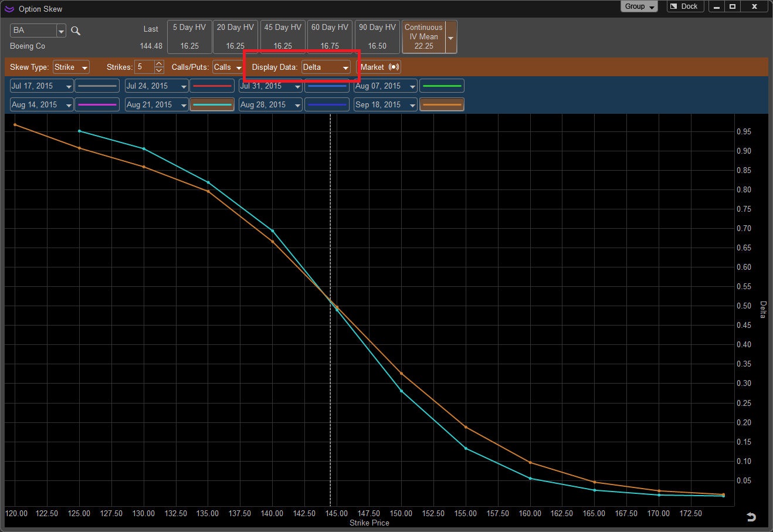Enable the Jul 24, 2015 red line

click(212, 86)
